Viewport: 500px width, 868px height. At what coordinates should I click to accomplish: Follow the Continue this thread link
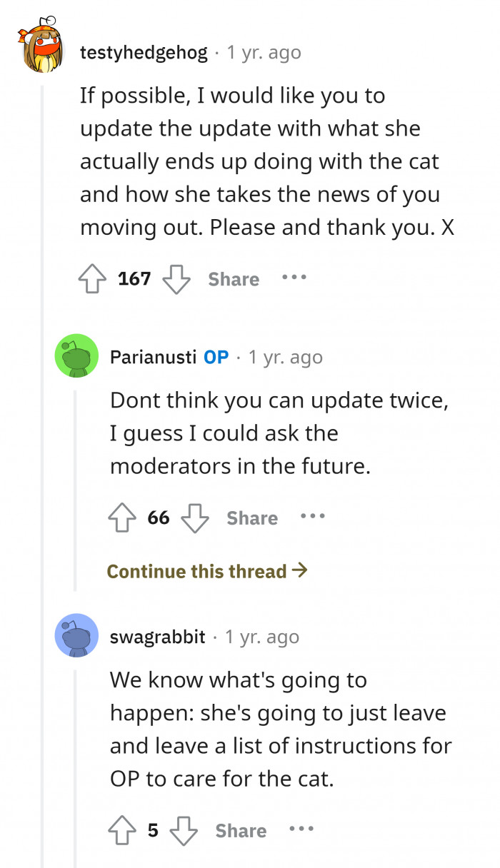(207, 571)
